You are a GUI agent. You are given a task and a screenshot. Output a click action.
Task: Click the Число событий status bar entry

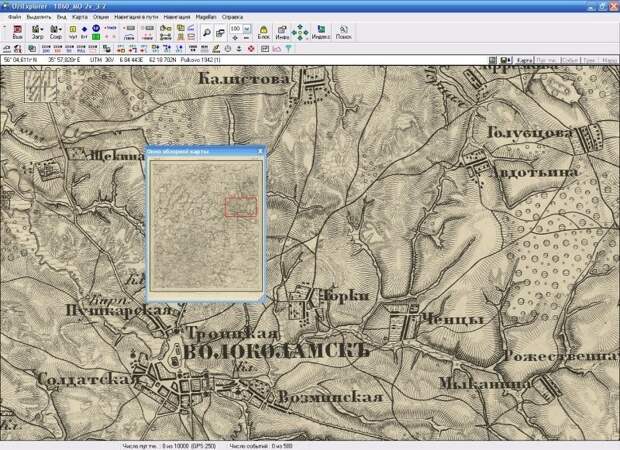tap(261, 446)
